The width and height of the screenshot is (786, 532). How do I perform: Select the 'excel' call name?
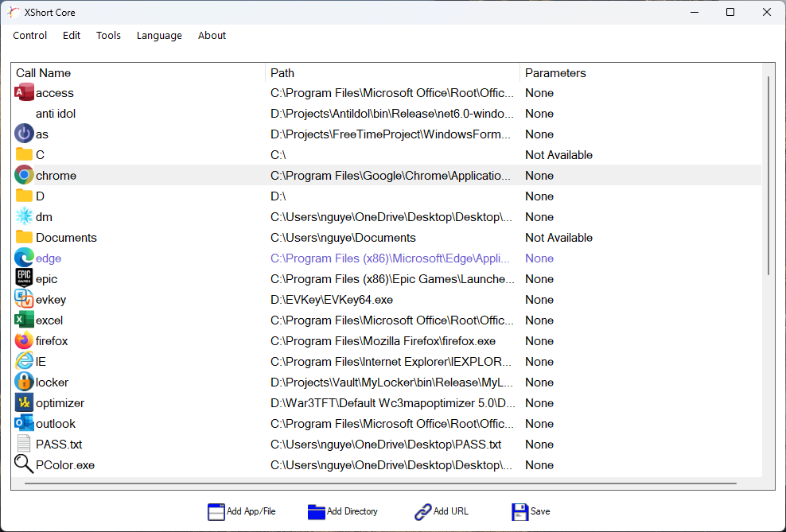pos(49,320)
